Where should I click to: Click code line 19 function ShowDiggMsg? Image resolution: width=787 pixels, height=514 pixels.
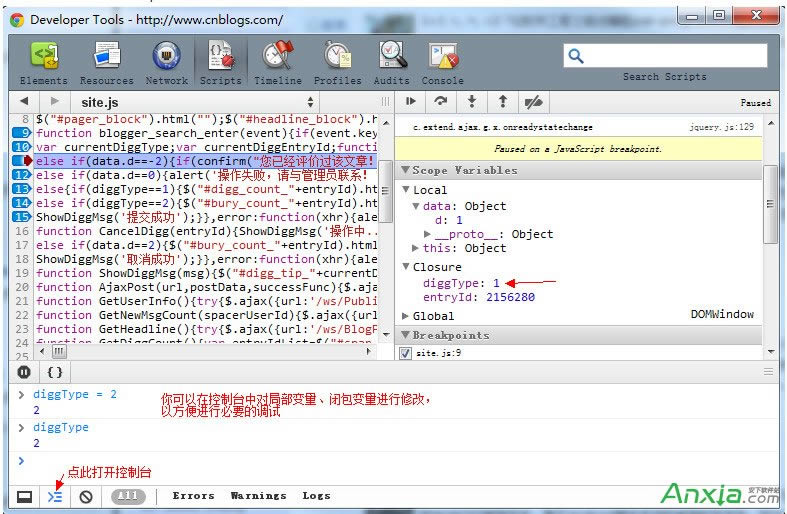point(206,273)
